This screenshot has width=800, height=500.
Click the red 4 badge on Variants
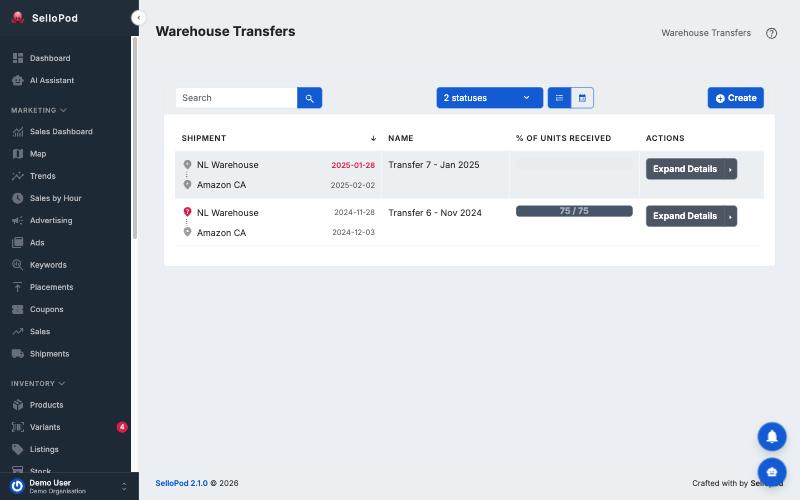(x=122, y=427)
